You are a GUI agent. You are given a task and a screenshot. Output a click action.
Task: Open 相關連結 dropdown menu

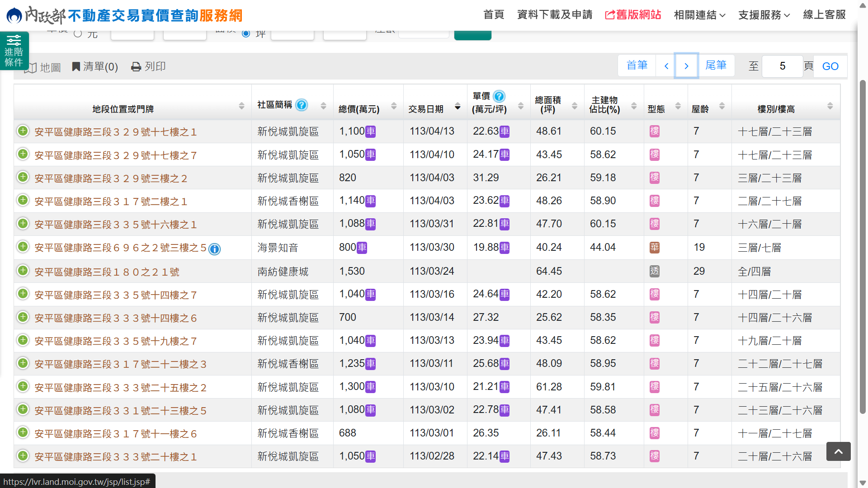[x=699, y=15]
